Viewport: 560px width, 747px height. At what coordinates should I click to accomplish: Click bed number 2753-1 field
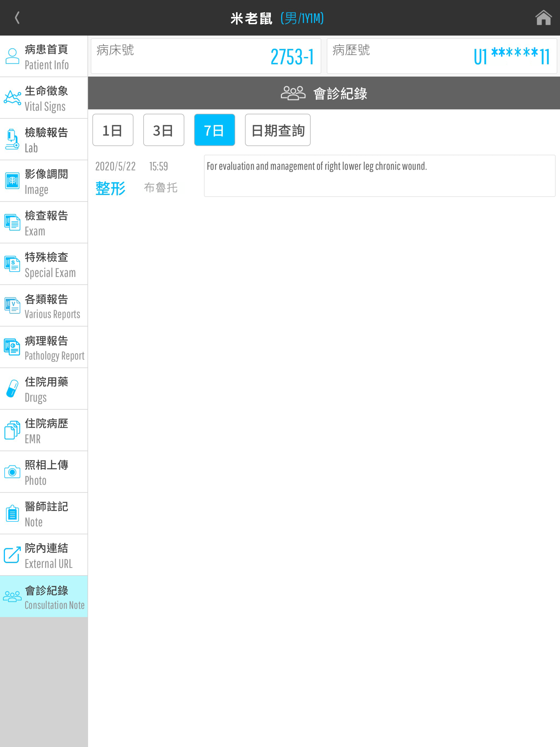pos(206,56)
